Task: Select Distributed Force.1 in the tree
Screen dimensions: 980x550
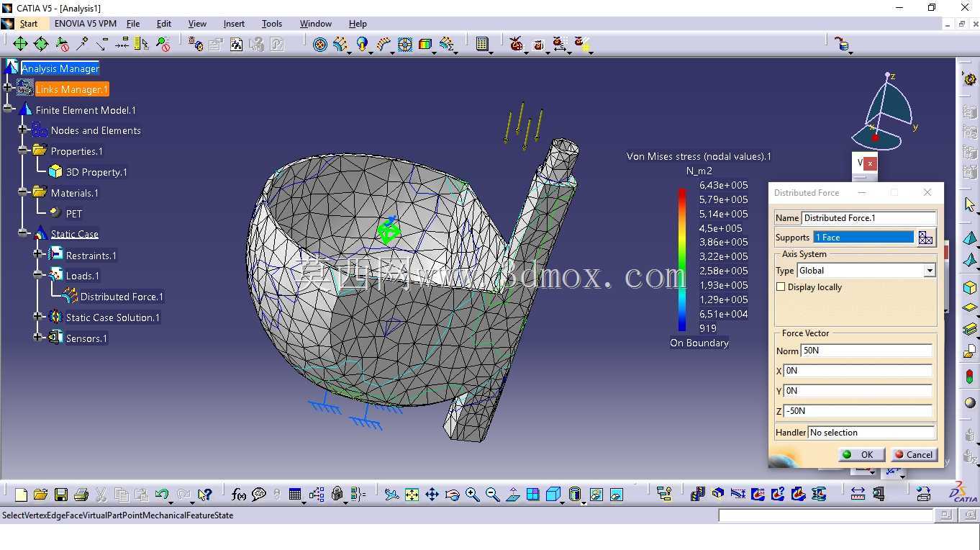Action: tap(122, 297)
